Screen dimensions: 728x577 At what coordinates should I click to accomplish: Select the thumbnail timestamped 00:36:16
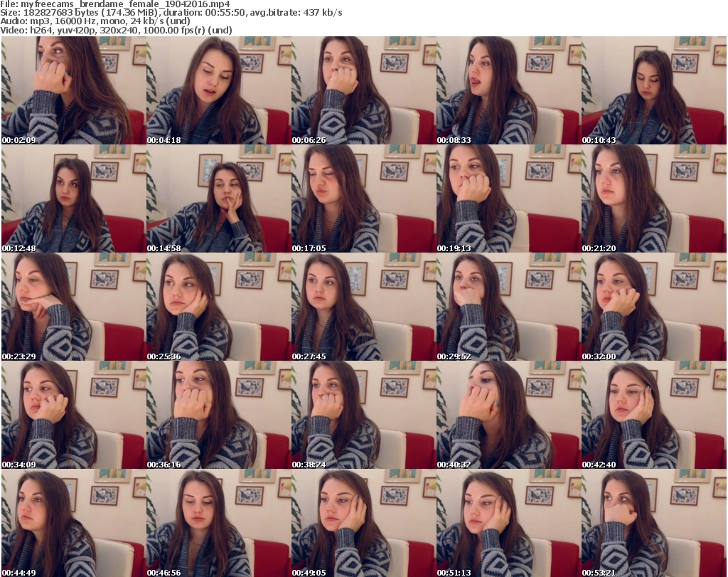click(219, 415)
